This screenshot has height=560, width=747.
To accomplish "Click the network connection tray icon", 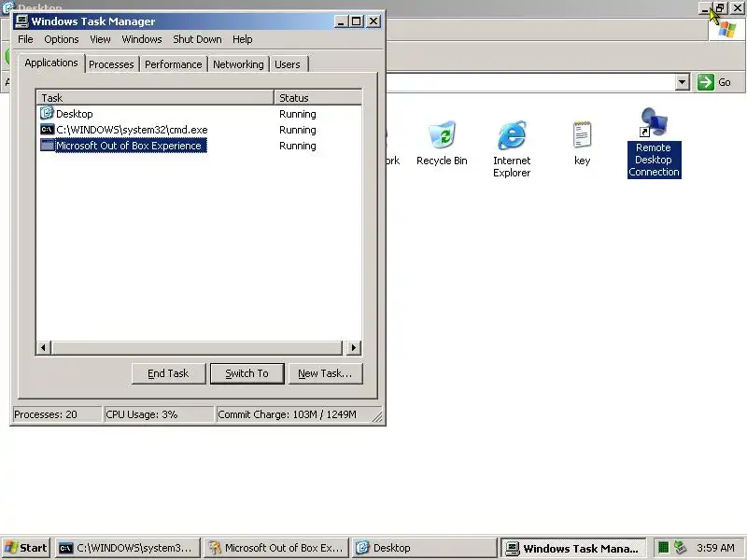I will pos(680,548).
